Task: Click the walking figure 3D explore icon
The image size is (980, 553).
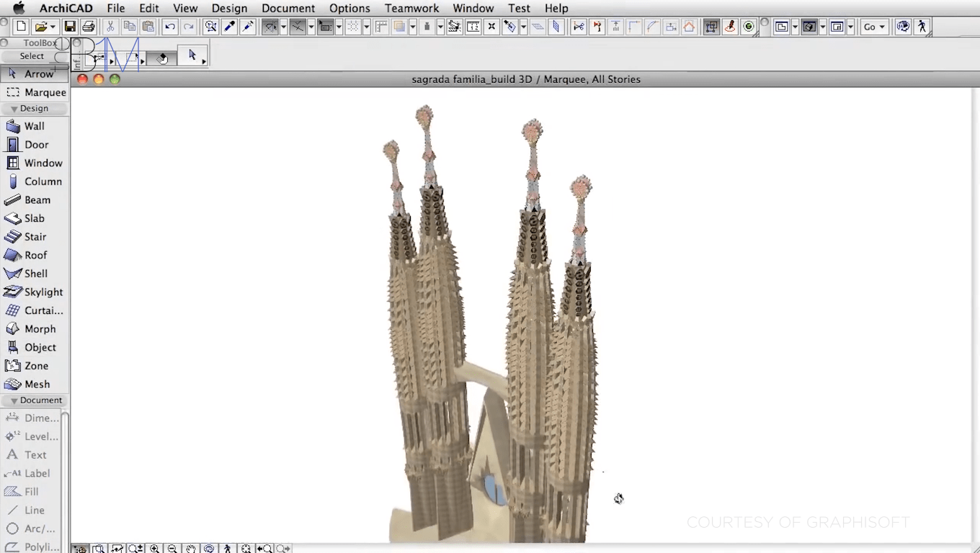Action: [x=922, y=27]
